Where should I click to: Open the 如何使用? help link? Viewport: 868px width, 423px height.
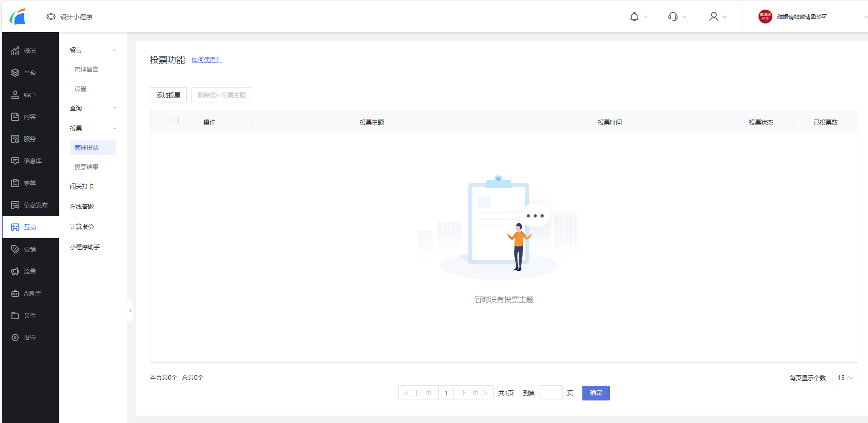[x=206, y=59]
